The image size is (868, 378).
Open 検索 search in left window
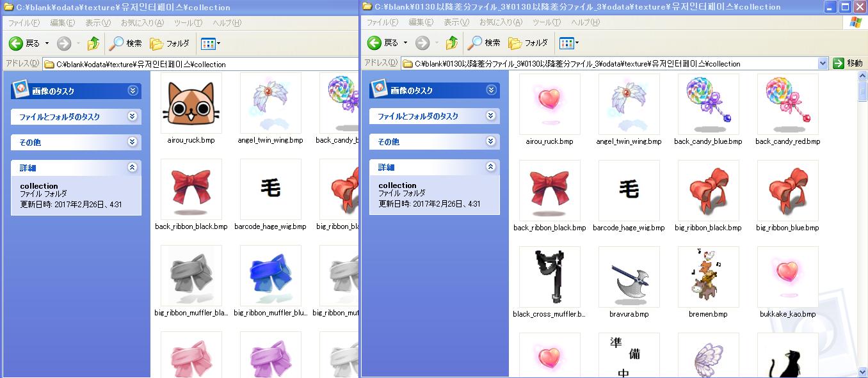click(126, 43)
